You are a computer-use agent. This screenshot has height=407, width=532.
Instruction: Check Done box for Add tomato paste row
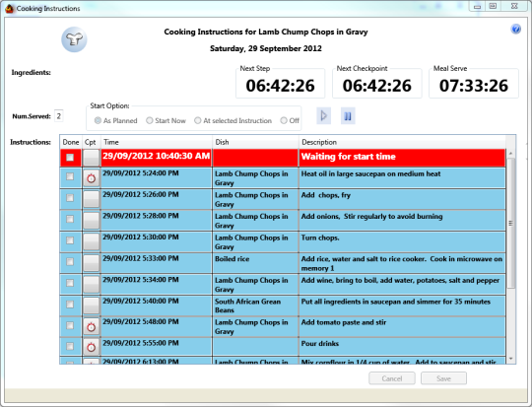(x=70, y=325)
